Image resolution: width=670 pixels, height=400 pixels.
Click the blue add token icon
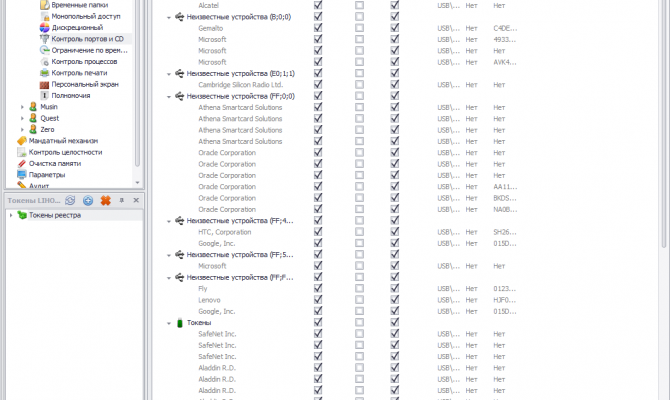pos(88,200)
